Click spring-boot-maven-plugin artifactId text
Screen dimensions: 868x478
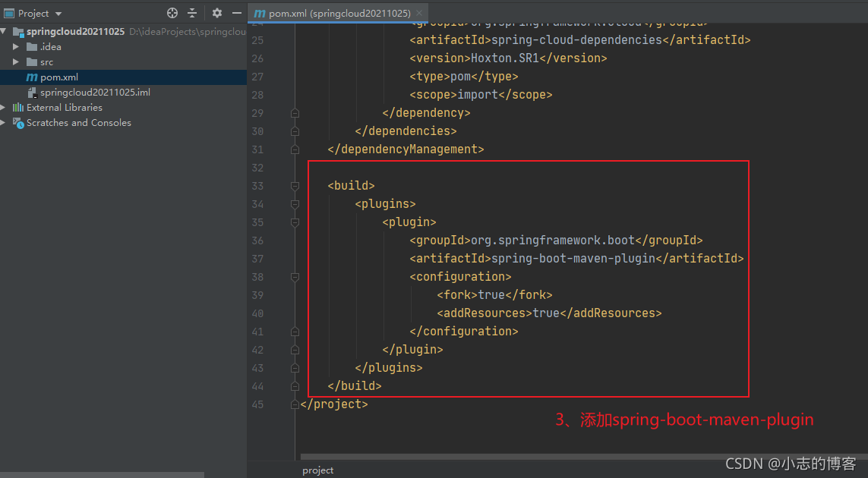(573, 259)
